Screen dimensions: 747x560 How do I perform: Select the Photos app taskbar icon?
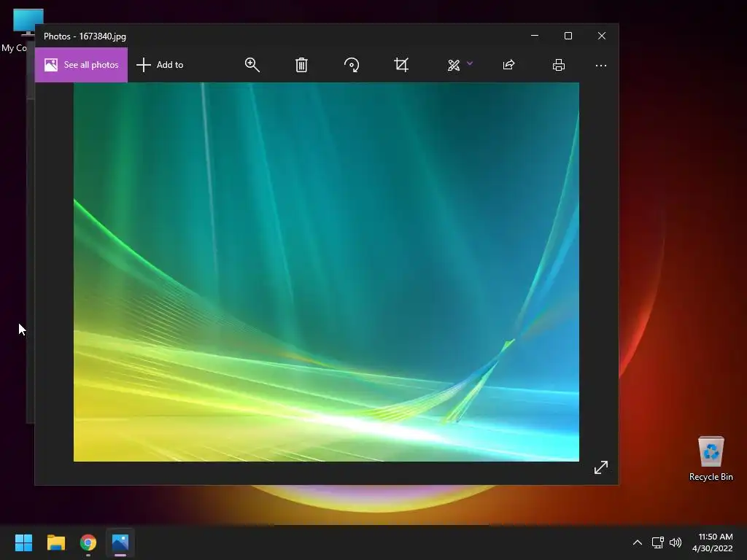click(120, 542)
